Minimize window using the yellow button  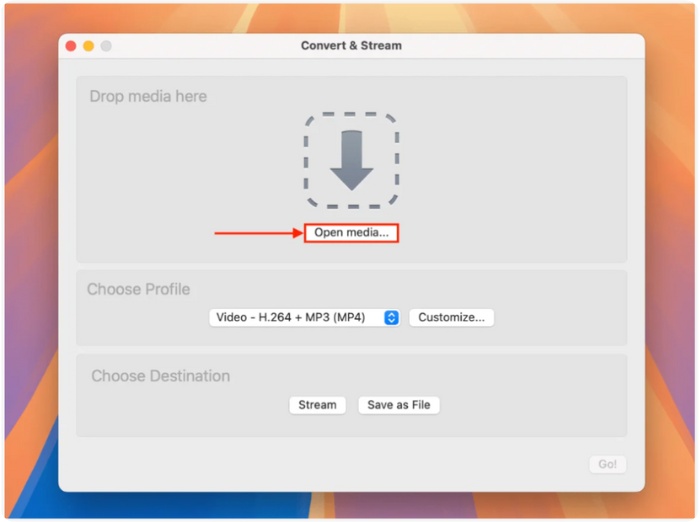click(x=88, y=46)
